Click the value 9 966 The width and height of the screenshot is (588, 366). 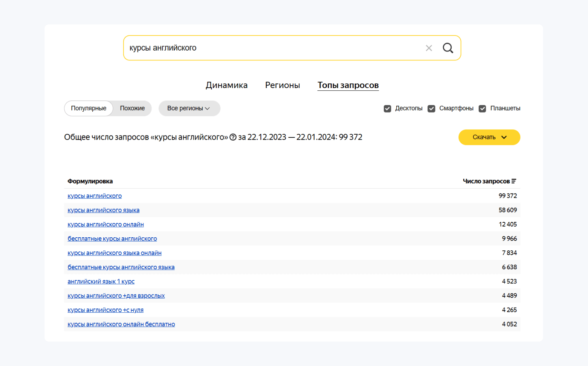pyautogui.click(x=509, y=238)
